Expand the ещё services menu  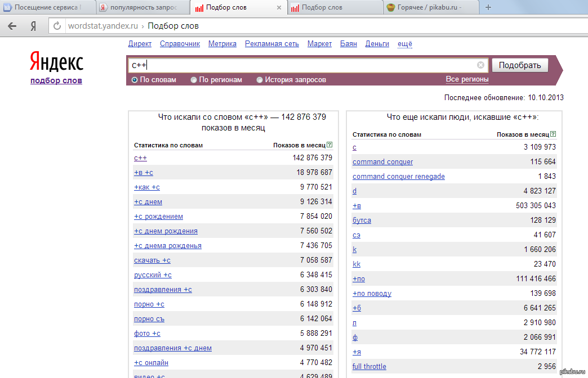tap(404, 44)
